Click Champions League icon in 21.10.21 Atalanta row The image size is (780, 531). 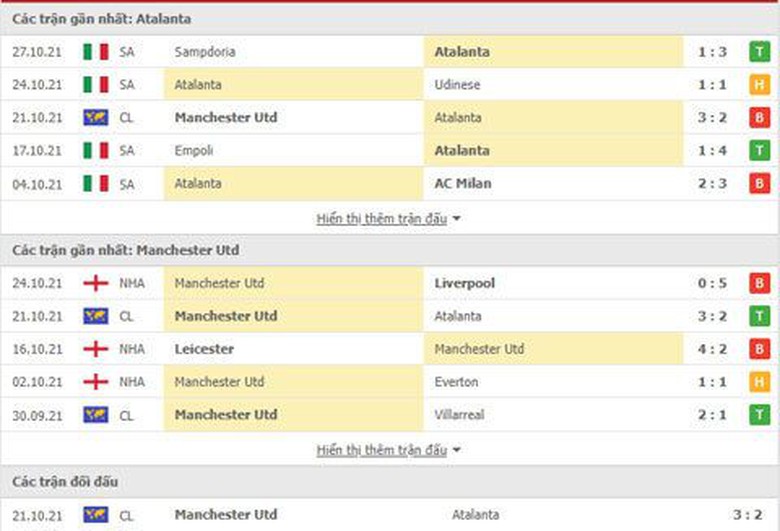96,118
